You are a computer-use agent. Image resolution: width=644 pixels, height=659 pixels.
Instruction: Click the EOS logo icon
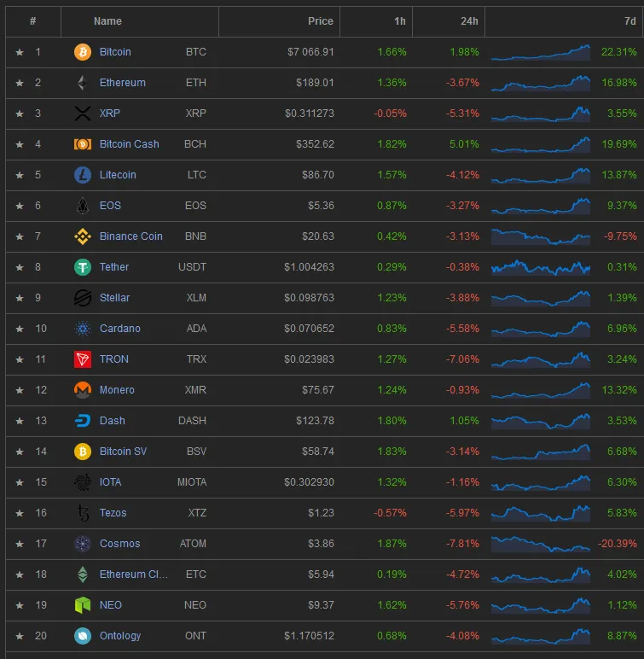(x=83, y=206)
